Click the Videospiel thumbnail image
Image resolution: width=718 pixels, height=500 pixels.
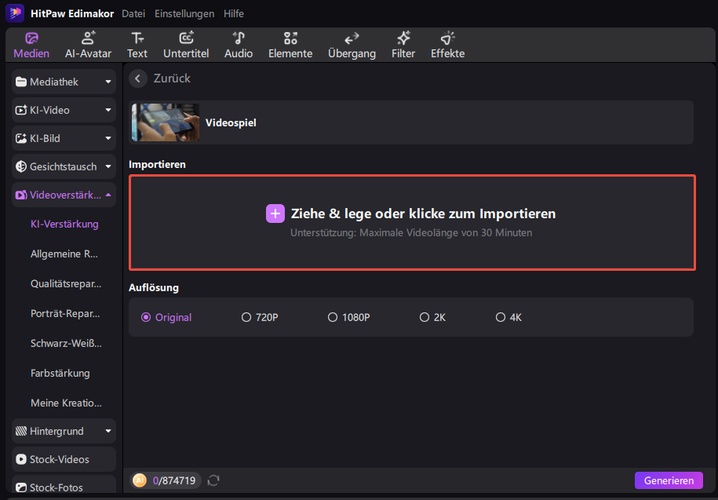(165, 122)
